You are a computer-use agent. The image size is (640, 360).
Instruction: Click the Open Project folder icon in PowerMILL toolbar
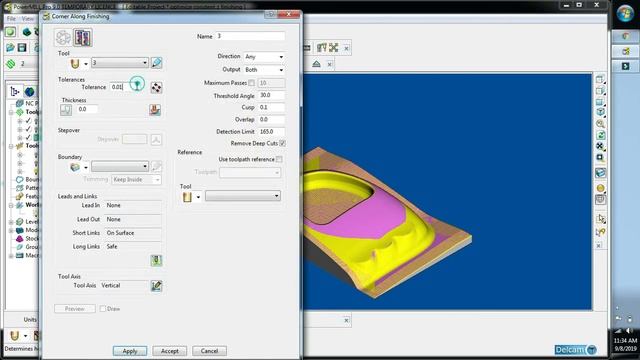[x=11, y=48]
